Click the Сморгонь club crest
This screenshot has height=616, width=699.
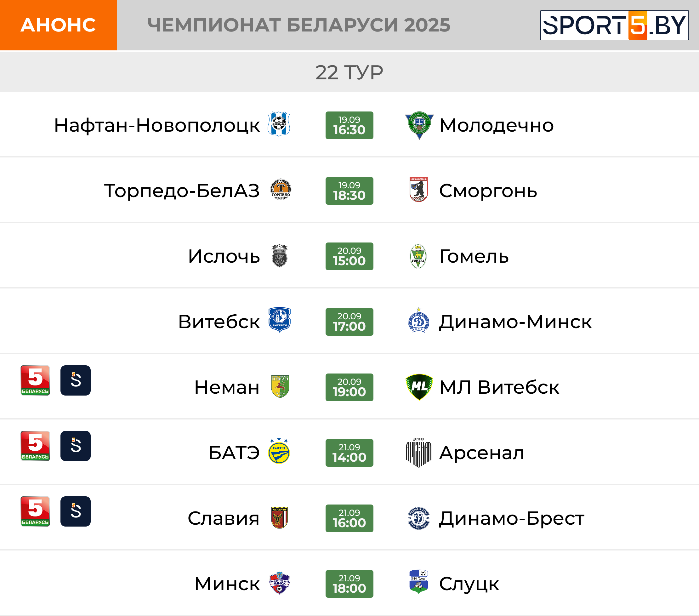point(418,190)
